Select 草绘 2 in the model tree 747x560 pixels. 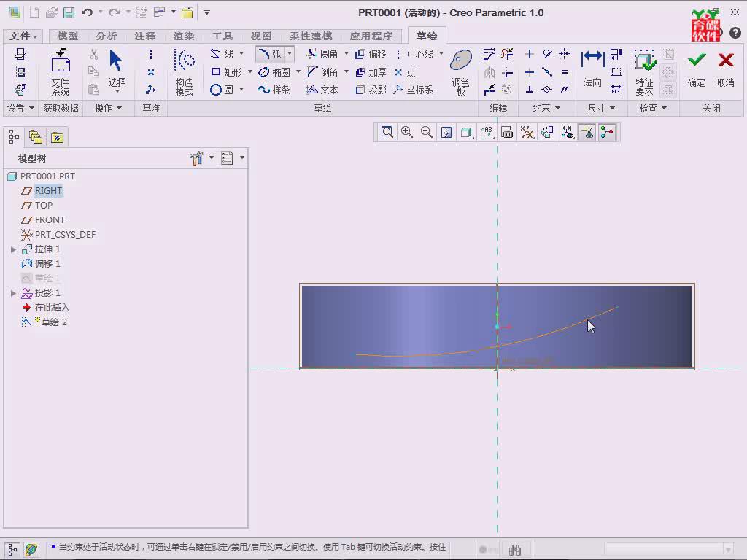click(x=44, y=322)
